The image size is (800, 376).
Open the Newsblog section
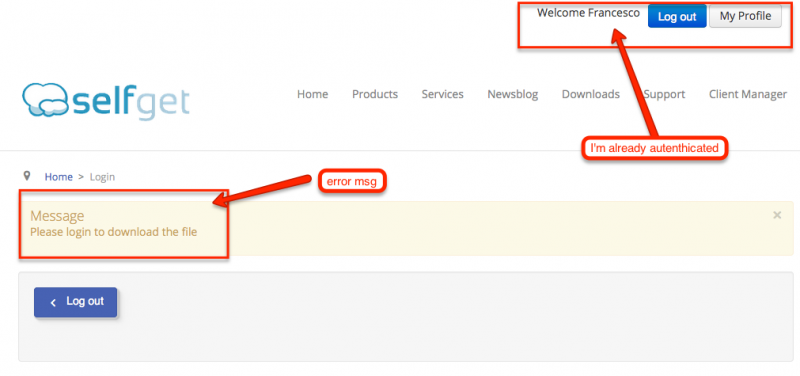coord(513,94)
